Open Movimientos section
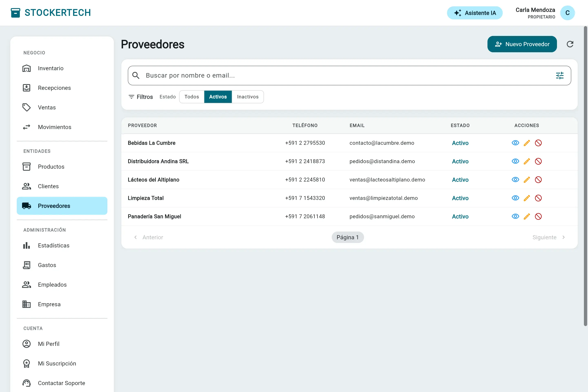Screen dimensions: 588x392 click(x=62, y=127)
